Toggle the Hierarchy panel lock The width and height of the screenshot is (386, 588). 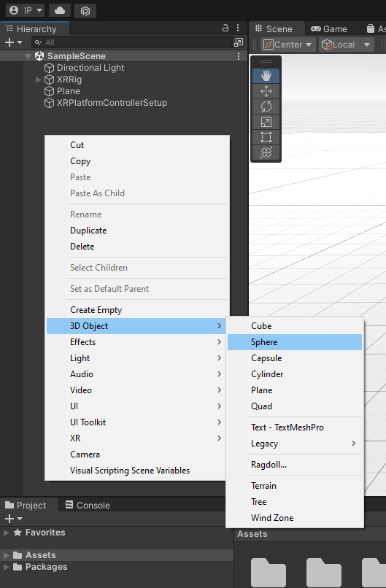coord(225,28)
